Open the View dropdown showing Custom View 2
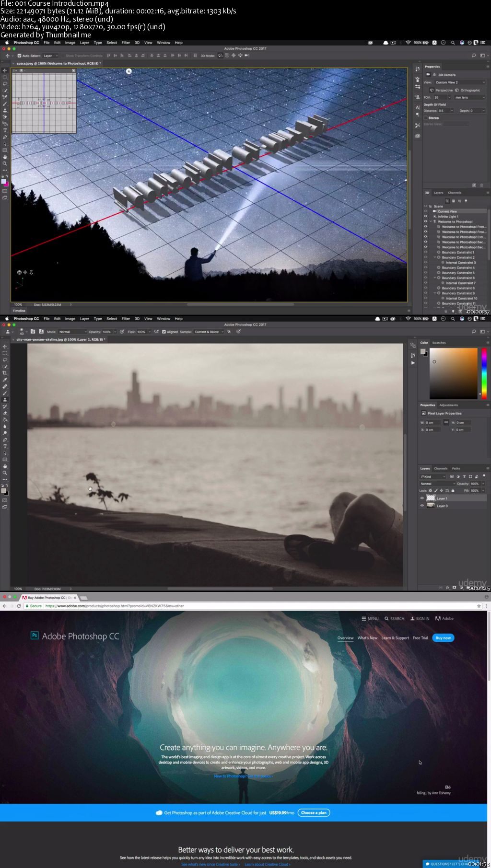 [460, 82]
